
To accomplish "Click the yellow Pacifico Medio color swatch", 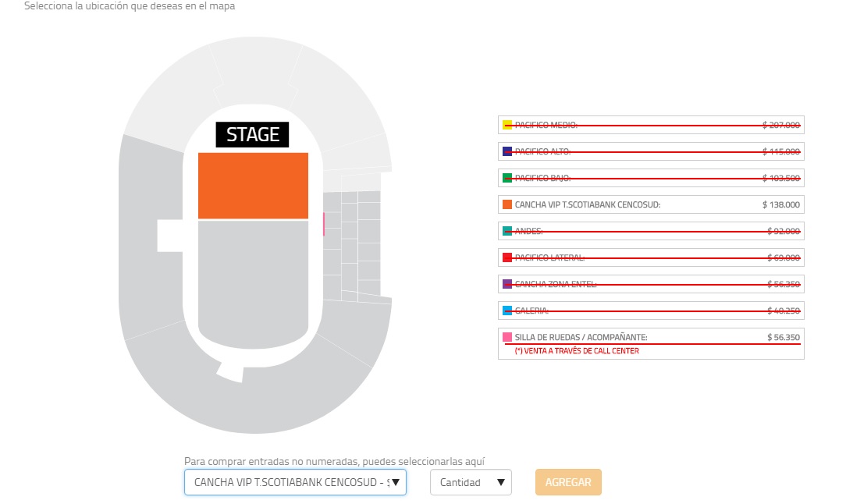I will pos(507,125).
